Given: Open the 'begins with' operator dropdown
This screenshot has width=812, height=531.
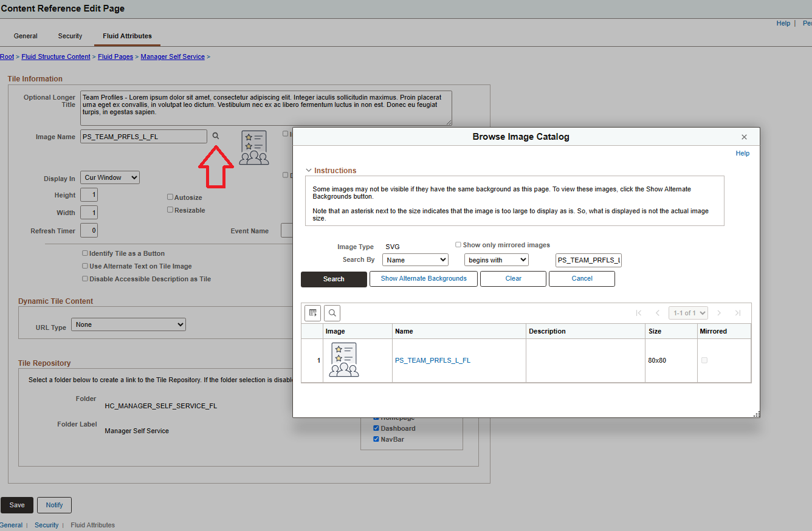Looking at the screenshot, I should (x=496, y=260).
